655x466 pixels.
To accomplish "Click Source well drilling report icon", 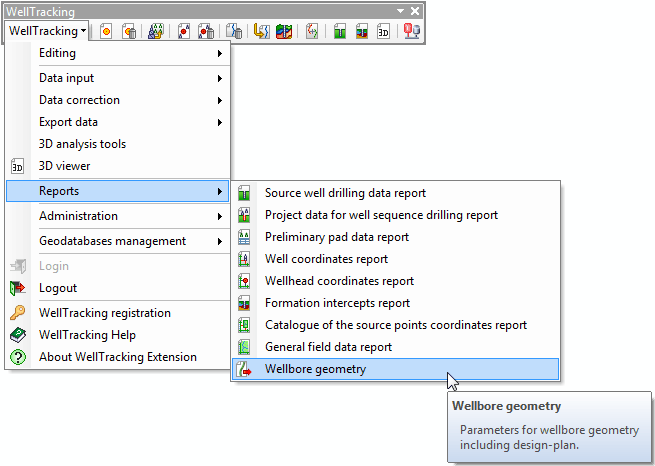I will point(244,193).
